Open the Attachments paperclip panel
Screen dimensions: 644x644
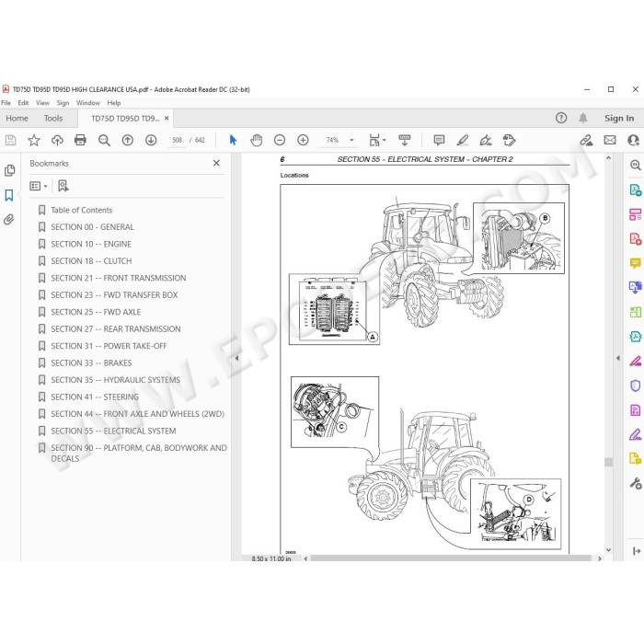[x=9, y=220]
